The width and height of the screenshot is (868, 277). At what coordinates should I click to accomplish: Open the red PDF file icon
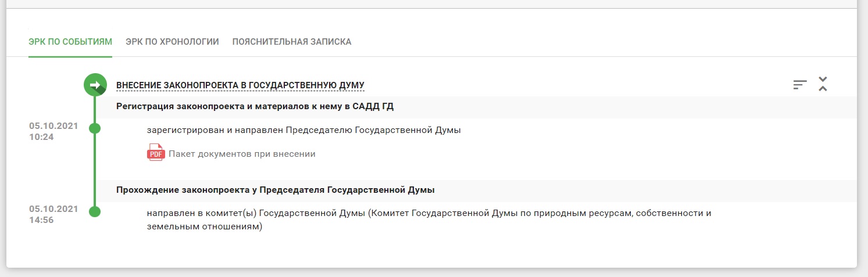(156, 154)
